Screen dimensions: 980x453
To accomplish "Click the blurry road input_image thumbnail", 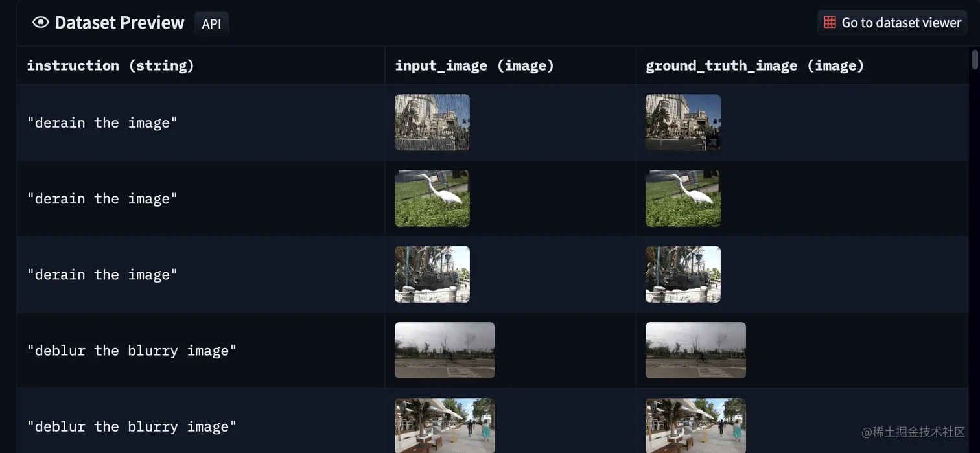I will pyautogui.click(x=444, y=350).
